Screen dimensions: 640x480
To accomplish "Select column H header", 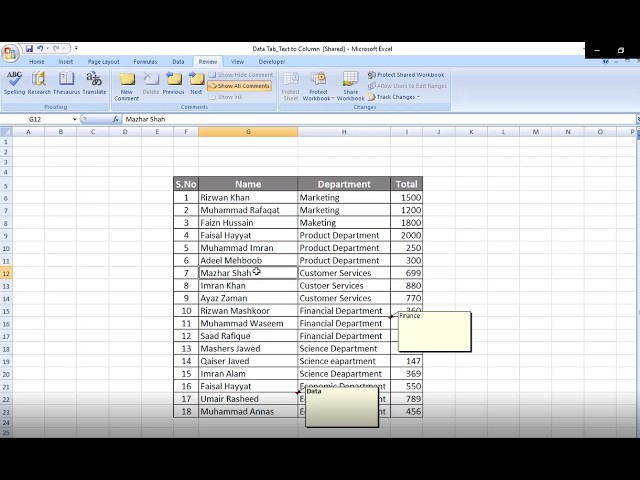I will [x=344, y=132].
